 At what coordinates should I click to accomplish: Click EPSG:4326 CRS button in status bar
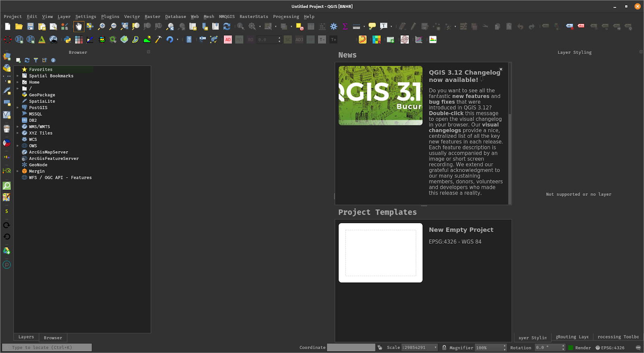coord(610,348)
